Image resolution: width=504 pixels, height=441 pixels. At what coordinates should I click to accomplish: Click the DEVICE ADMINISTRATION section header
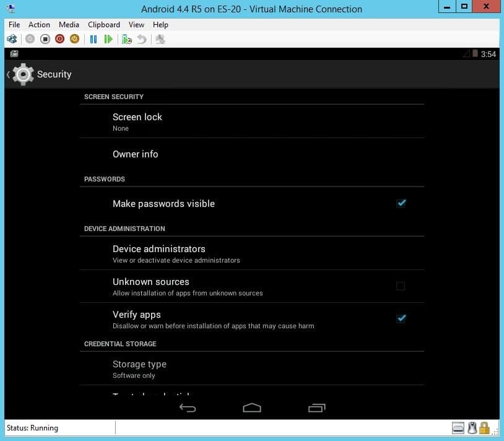click(124, 229)
